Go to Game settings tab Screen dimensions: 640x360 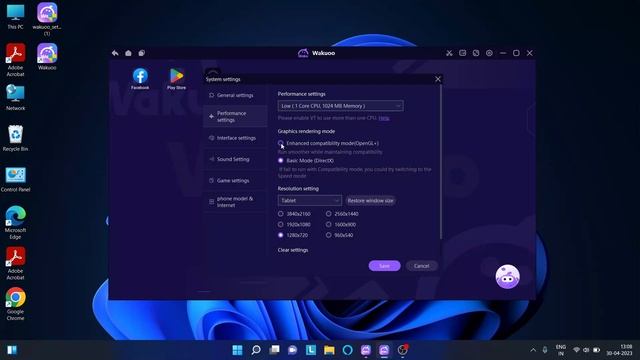(235, 180)
